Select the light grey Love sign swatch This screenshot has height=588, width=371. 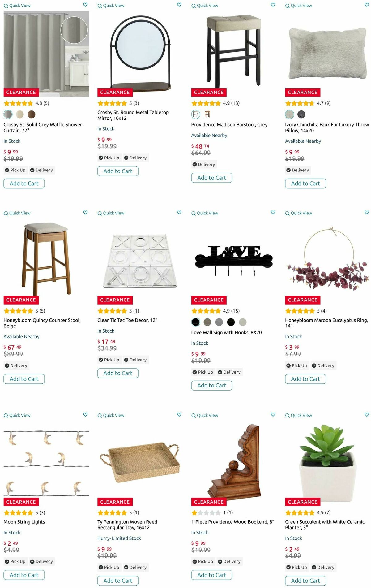[x=243, y=322]
